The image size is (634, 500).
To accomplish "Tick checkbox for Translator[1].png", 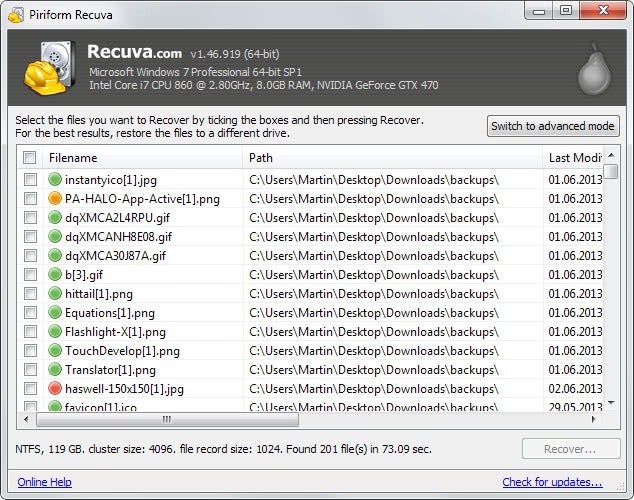I will click(30, 369).
